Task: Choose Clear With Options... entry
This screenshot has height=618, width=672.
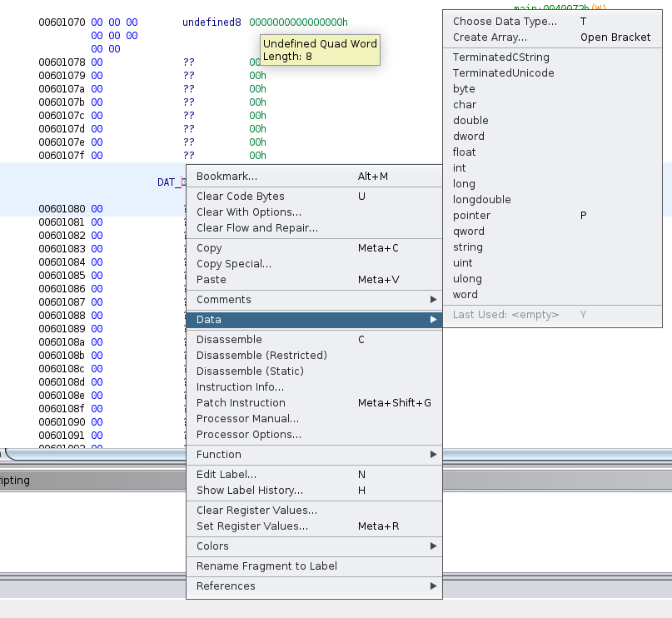Action: pos(314,212)
